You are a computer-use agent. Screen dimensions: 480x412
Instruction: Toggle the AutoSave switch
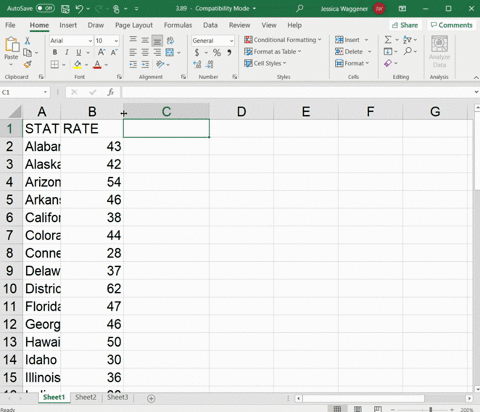point(45,8)
